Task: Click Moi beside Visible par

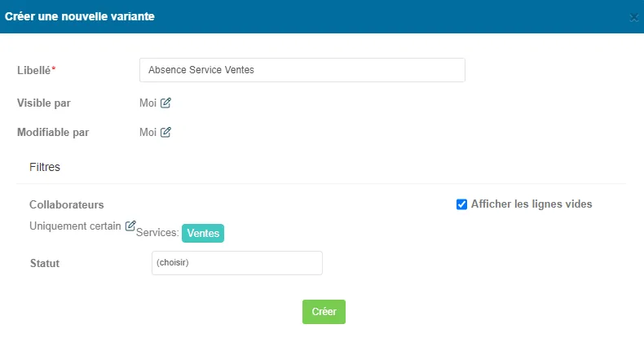Action: [x=148, y=103]
